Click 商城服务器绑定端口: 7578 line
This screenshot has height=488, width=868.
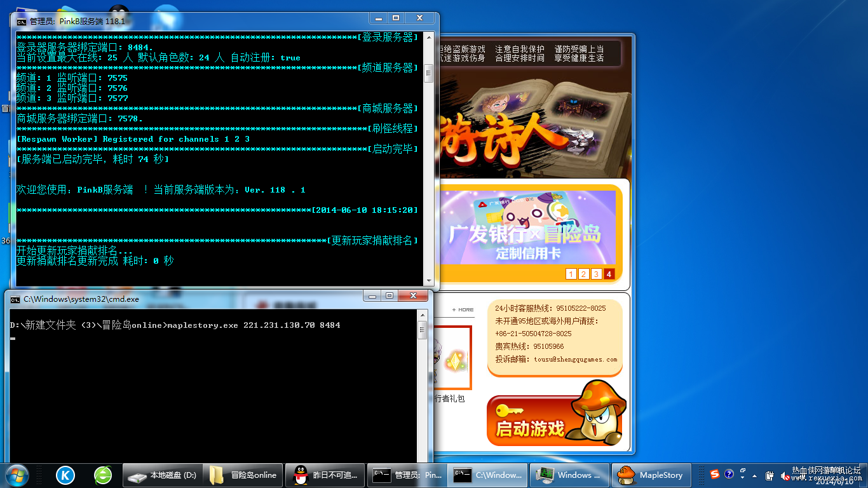pos(79,119)
